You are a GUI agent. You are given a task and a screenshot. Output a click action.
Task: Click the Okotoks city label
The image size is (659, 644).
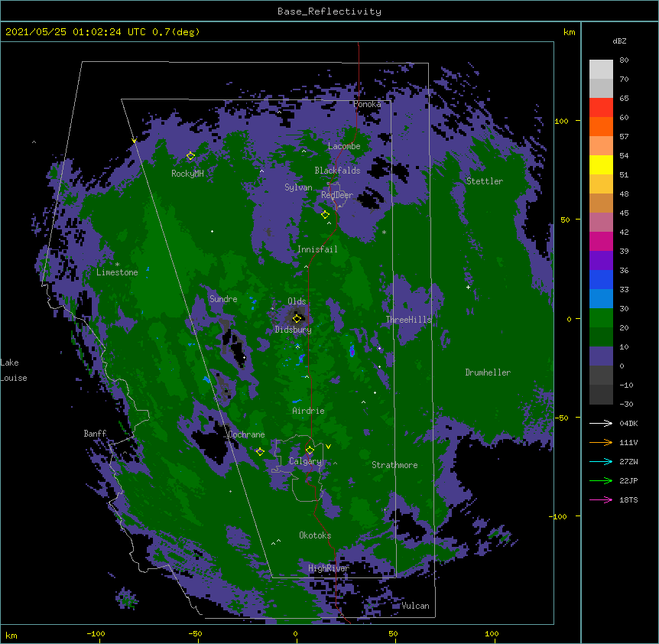[x=315, y=535]
